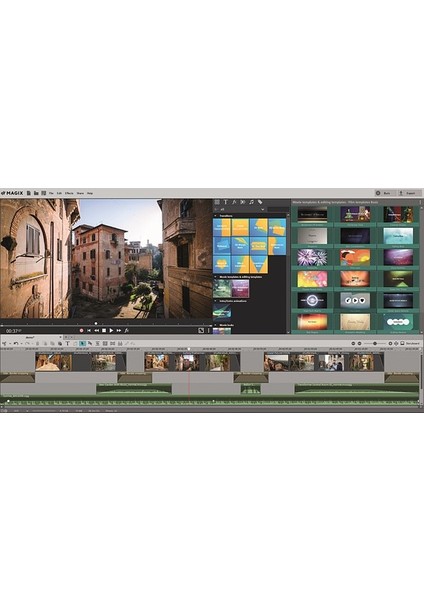Click the playhead marker on the timeline ruler
Viewport: 424px width, 600px height.
pos(189,349)
